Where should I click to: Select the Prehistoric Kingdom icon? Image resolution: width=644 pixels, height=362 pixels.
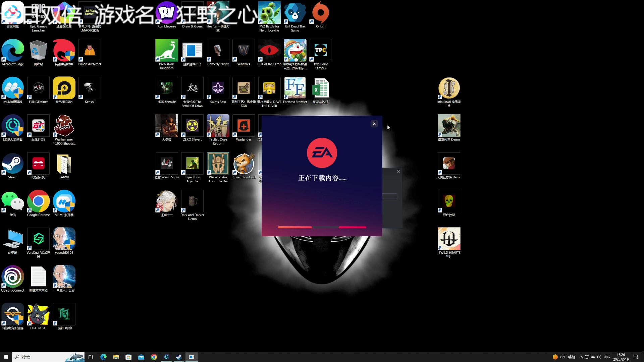coord(167,55)
